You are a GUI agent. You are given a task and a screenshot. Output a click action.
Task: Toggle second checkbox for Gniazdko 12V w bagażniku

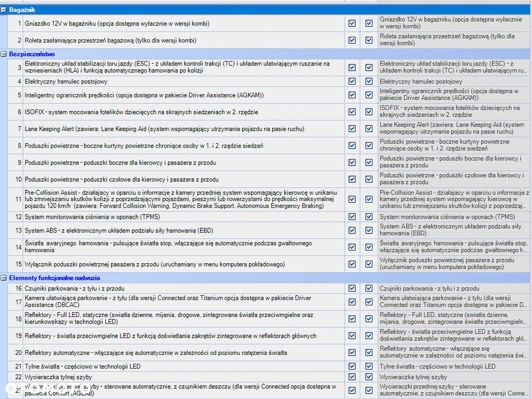click(x=369, y=23)
